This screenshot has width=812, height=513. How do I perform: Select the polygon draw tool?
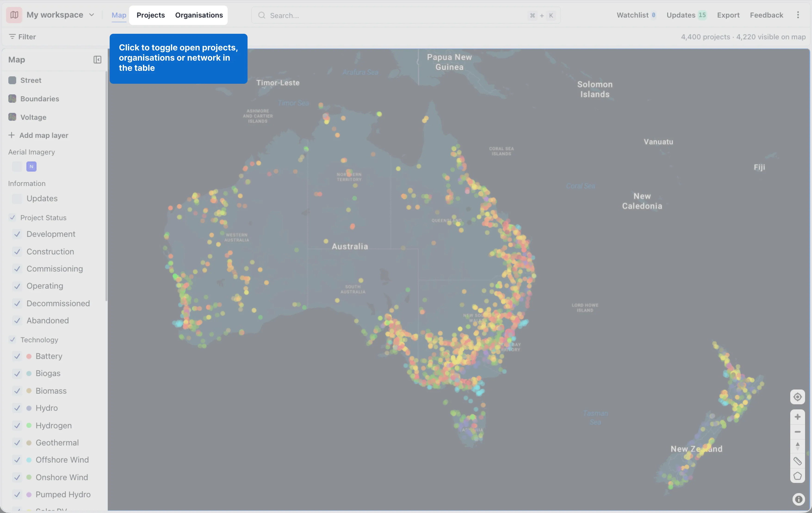(x=797, y=476)
